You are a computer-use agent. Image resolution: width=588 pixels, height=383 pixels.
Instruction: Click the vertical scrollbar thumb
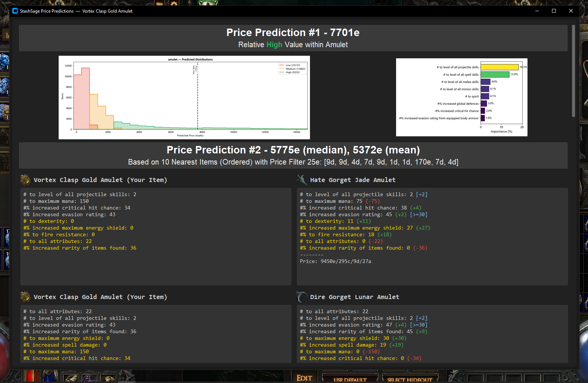pos(574,71)
